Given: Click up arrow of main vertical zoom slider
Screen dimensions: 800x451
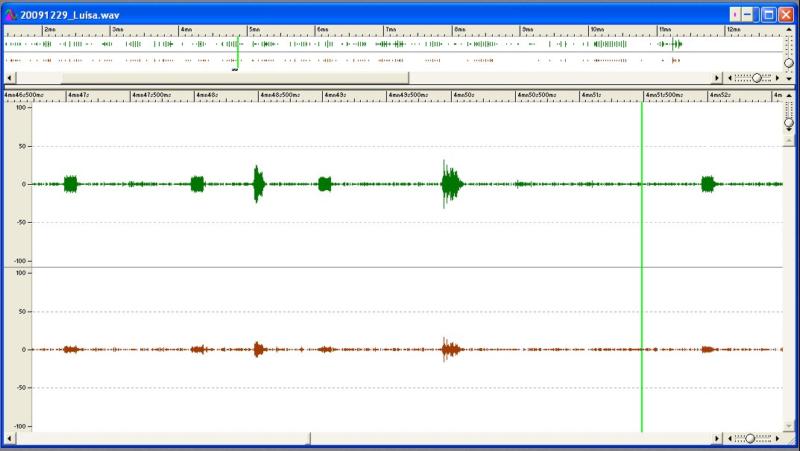Looking at the screenshot, I should click(789, 95).
